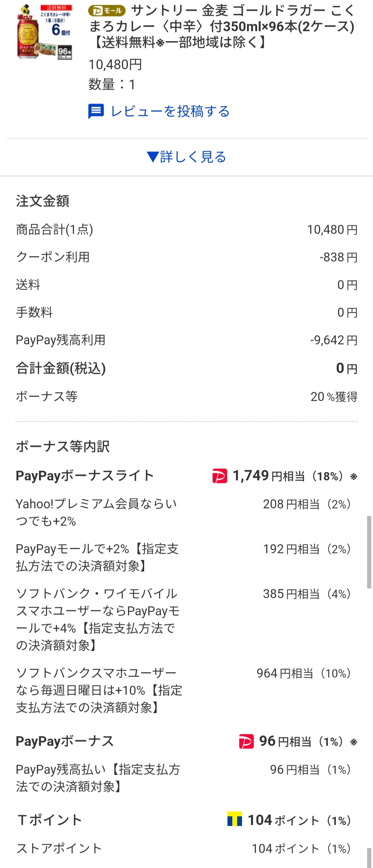Image resolution: width=373 pixels, height=868 pixels.
Task: Tap the 合計金額(税込) total row
Action: coord(186,368)
